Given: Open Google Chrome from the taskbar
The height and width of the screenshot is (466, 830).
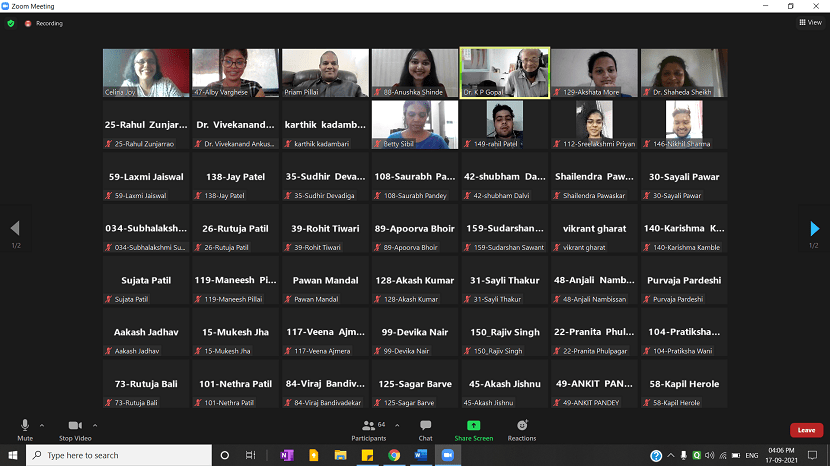Looking at the screenshot, I should coord(394,455).
